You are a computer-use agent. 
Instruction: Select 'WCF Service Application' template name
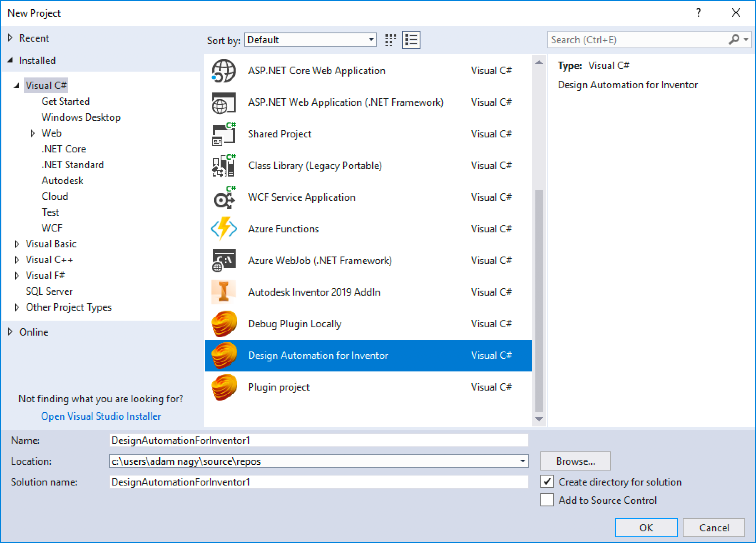tap(302, 197)
